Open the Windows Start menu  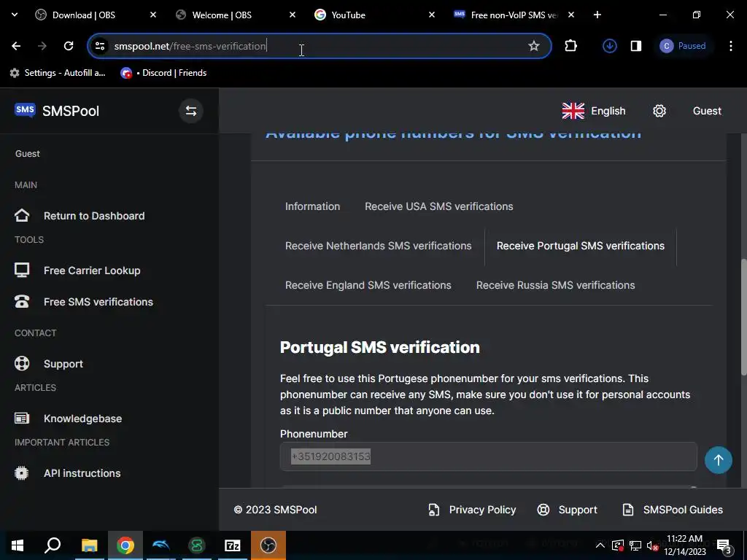(x=18, y=545)
